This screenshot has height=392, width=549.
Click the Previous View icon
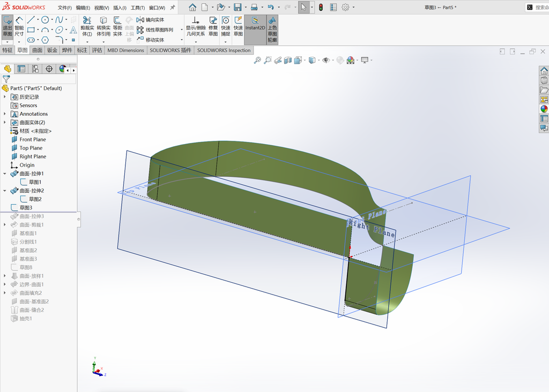(x=278, y=60)
